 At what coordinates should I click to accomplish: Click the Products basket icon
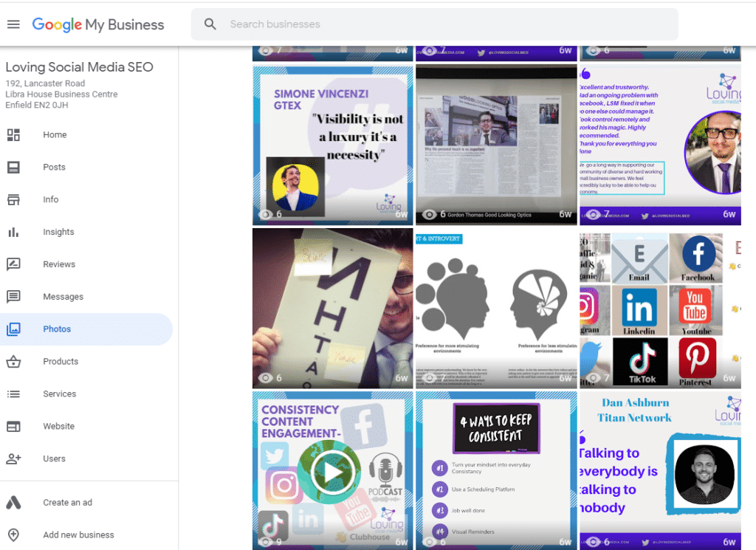click(x=13, y=362)
